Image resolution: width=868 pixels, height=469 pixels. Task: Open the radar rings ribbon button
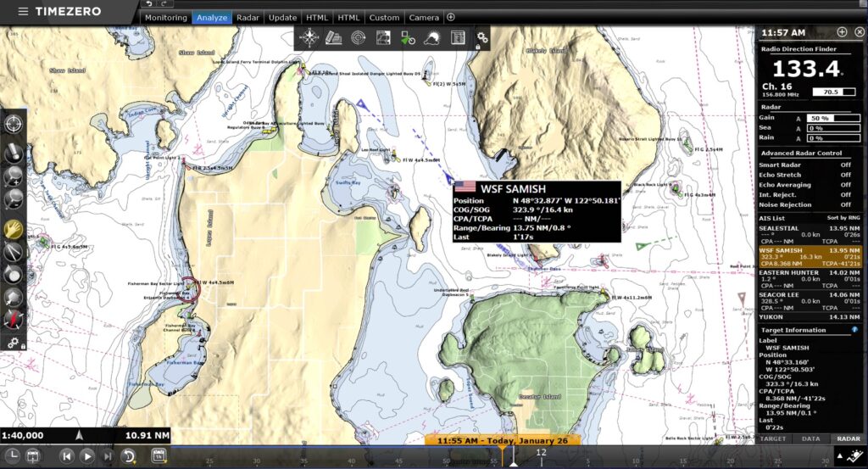pos(359,37)
